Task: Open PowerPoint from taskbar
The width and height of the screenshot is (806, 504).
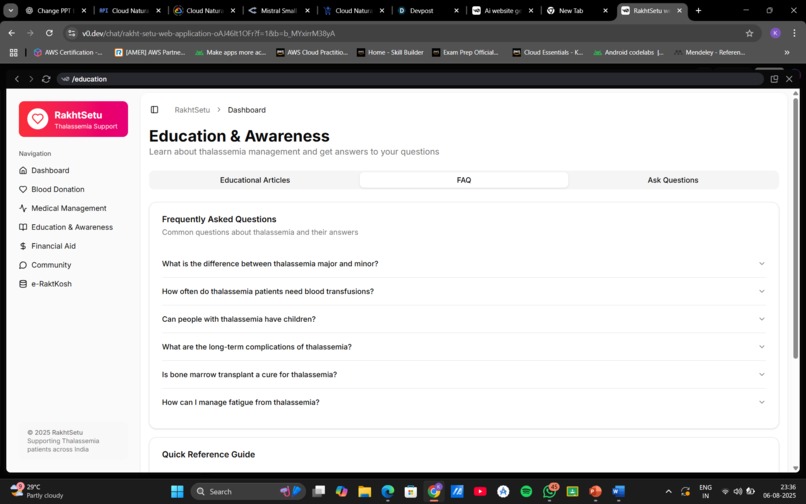Action: [x=595, y=492]
